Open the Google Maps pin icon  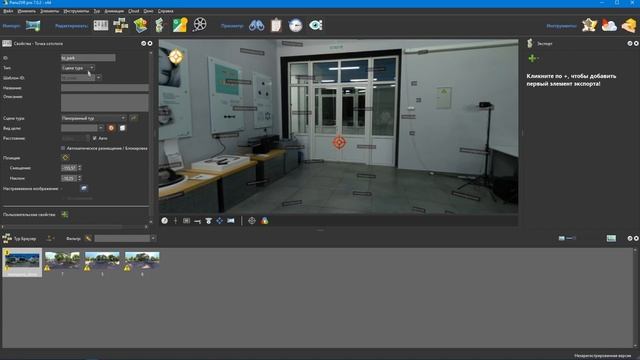pos(180,25)
